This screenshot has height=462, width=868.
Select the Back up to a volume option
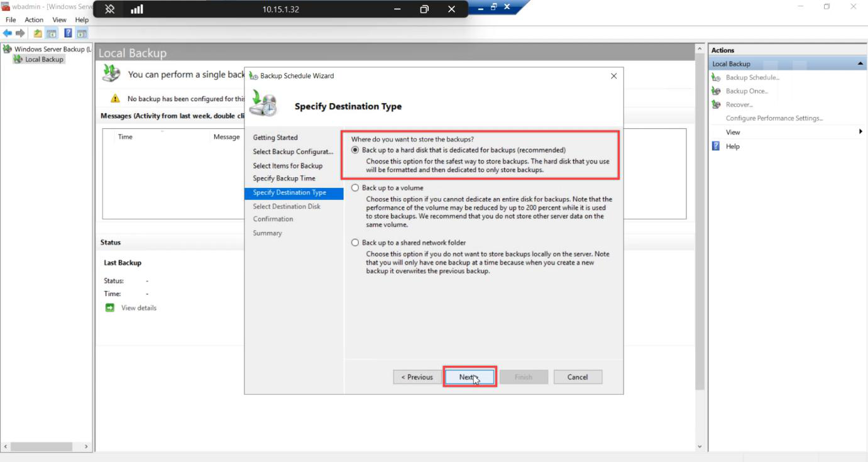pos(355,188)
